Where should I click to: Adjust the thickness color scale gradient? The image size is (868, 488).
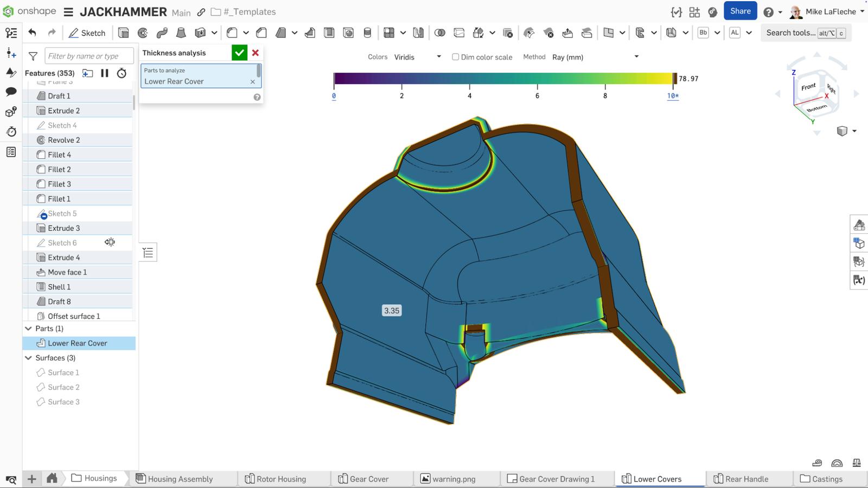pyautogui.click(x=503, y=79)
